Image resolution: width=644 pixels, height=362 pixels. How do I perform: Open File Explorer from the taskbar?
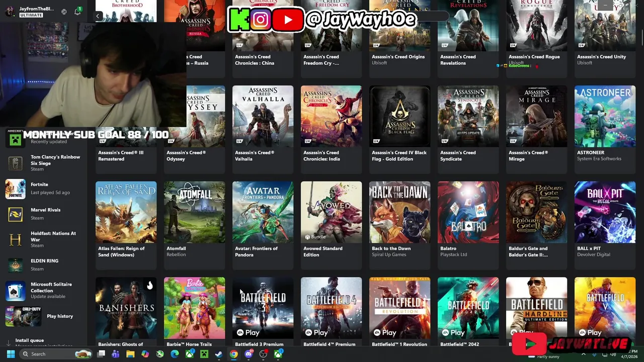[130, 354]
